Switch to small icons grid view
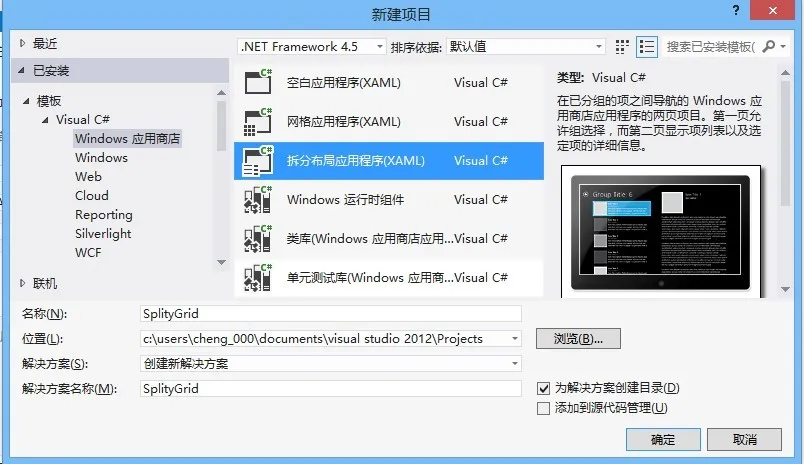Image resolution: width=804 pixels, height=464 pixels. [x=622, y=47]
